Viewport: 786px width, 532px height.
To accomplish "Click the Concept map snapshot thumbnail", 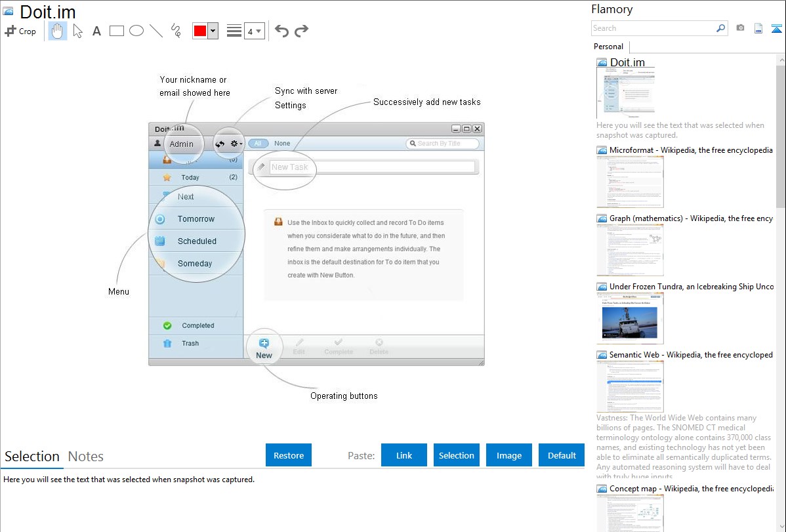I will 630,513.
